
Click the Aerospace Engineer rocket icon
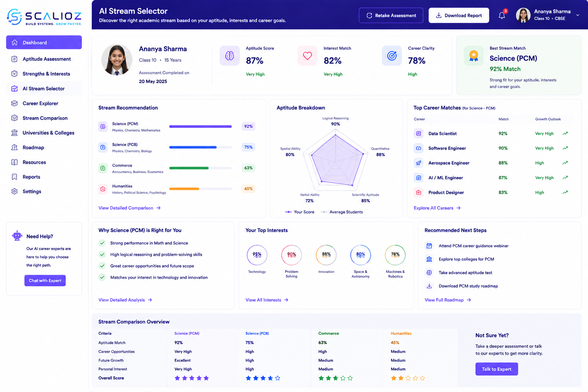coord(419,163)
